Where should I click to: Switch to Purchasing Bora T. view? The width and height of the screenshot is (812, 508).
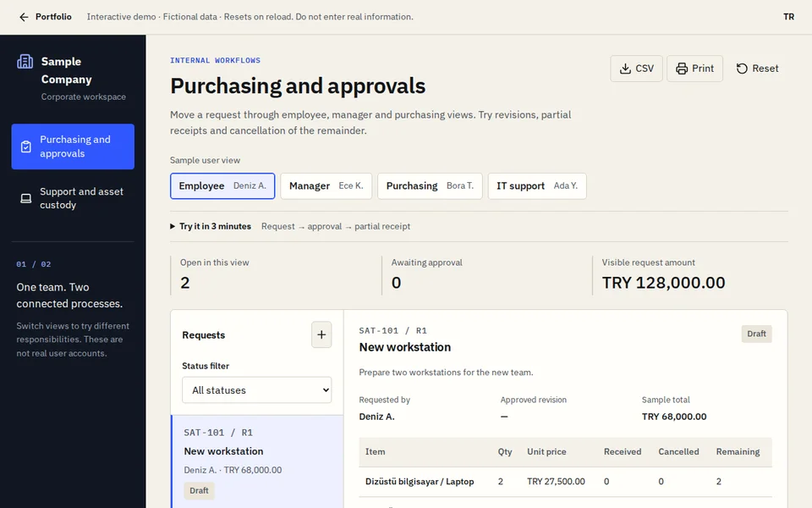point(430,186)
